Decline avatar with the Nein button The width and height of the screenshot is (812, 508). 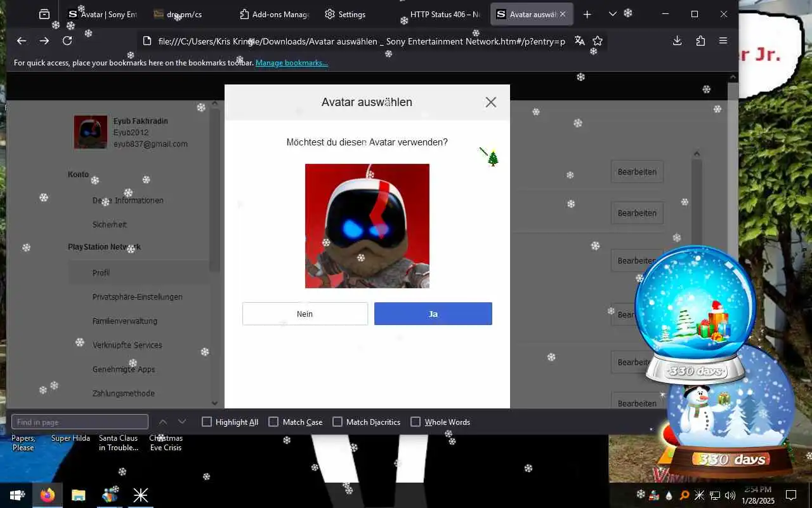pyautogui.click(x=305, y=314)
